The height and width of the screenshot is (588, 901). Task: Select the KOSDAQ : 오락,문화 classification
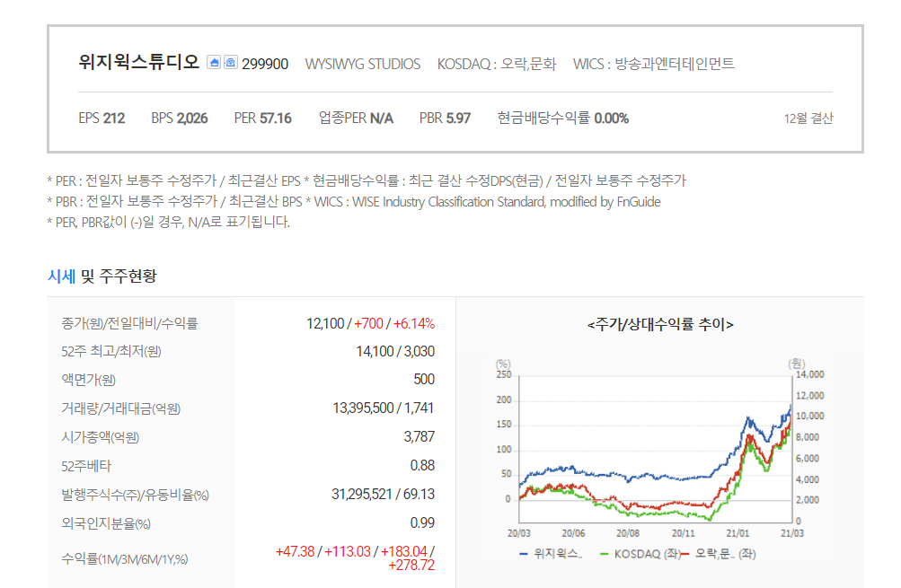[497, 64]
